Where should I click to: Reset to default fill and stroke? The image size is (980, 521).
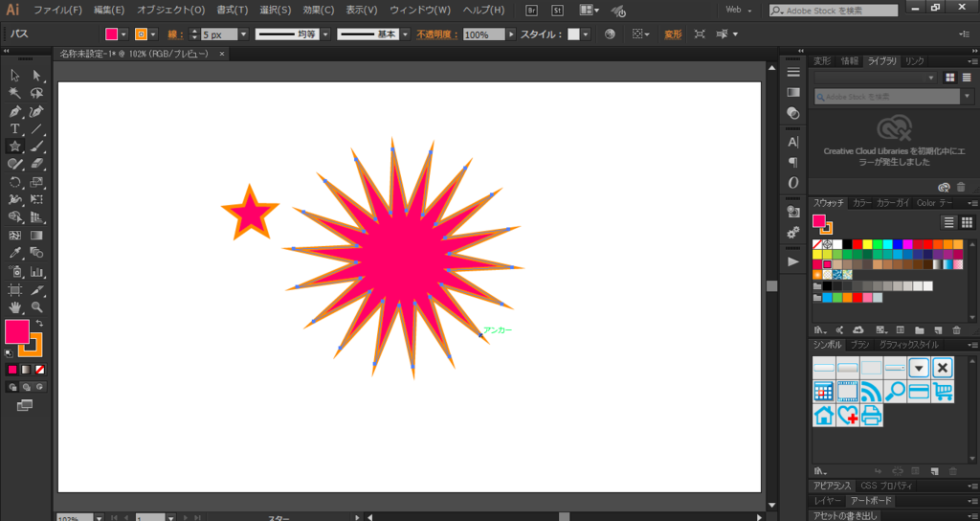pyautogui.click(x=9, y=353)
